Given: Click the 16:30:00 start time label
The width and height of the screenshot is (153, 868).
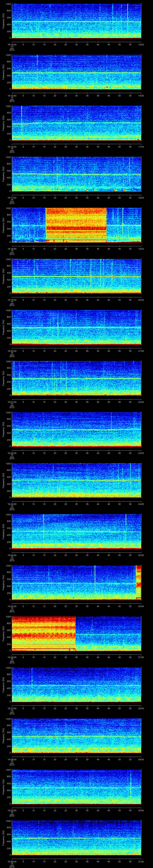Looking at the screenshot, I should pos(12,861).
